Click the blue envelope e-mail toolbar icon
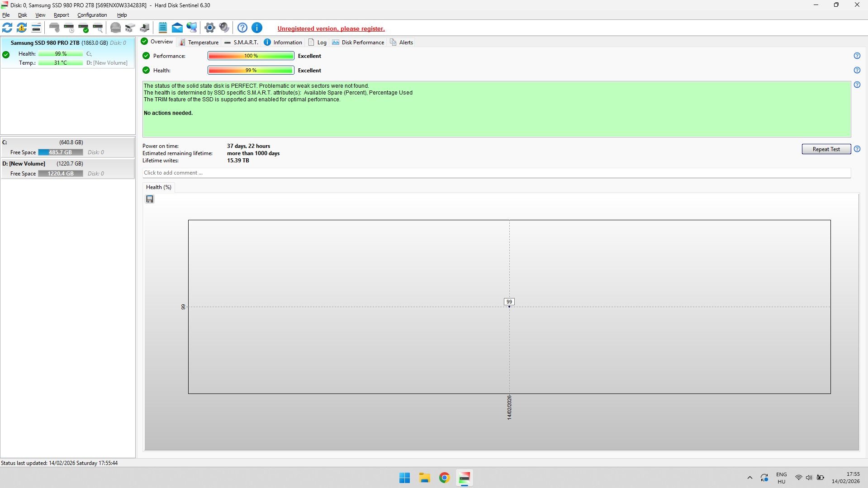This screenshot has height=488, width=868. [177, 28]
